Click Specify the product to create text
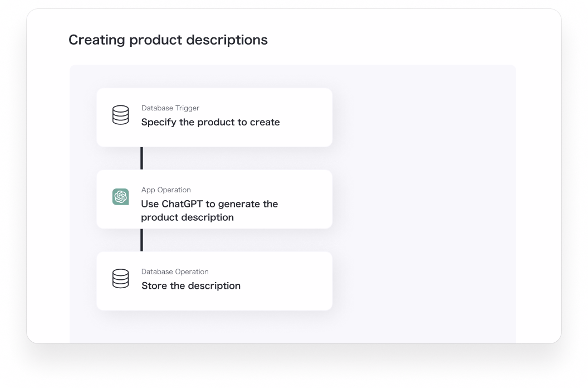This screenshot has height=388, width=588. (210, 123)
